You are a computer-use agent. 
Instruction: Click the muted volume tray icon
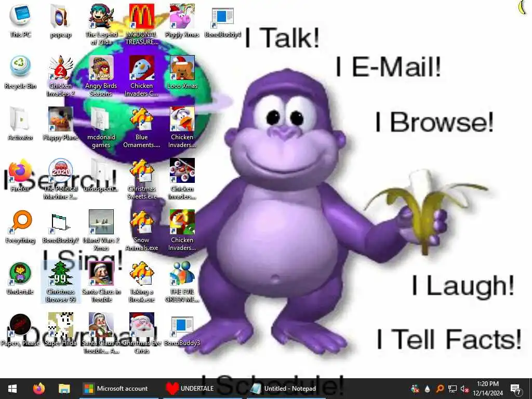point(464,389)
